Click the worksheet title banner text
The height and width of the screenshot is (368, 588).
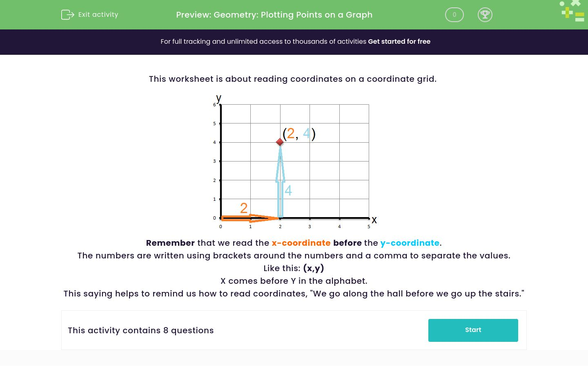(x=274, y=15)
